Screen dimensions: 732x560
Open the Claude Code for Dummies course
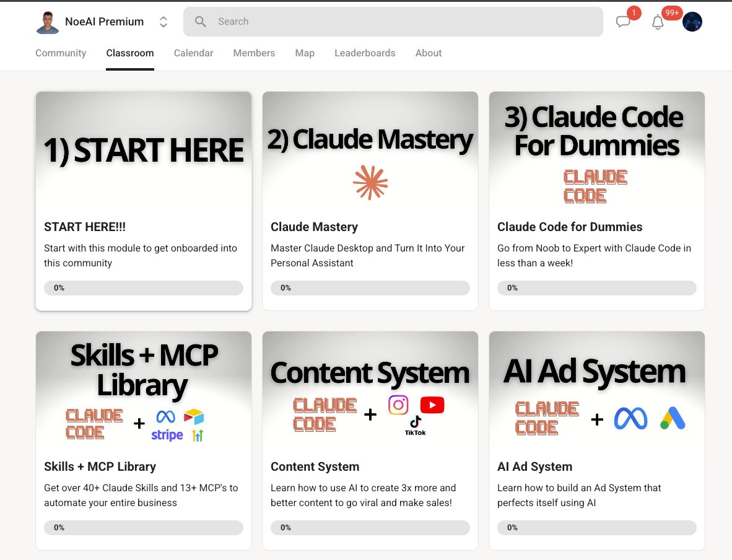coord(596,201)
